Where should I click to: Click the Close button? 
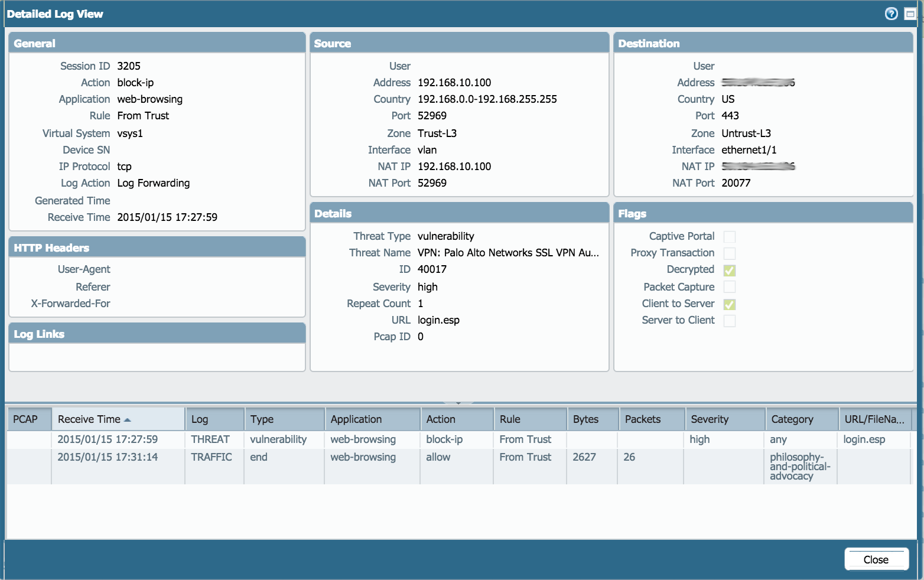[x=876, y=559]
